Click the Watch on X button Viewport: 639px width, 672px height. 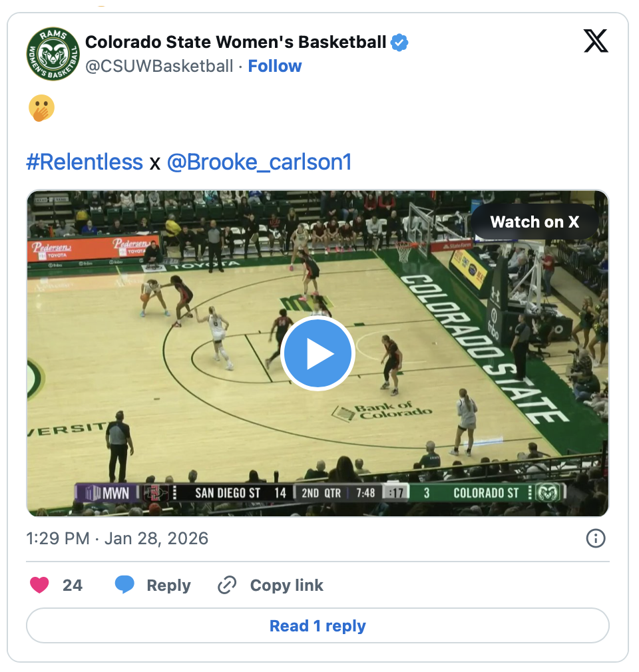534,222
